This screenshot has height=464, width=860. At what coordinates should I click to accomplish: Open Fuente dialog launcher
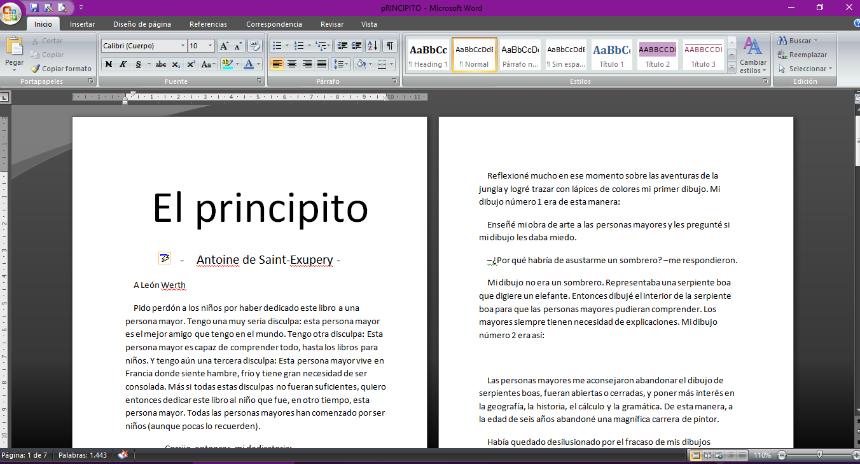pyautogui.click(x=259, y=81)
